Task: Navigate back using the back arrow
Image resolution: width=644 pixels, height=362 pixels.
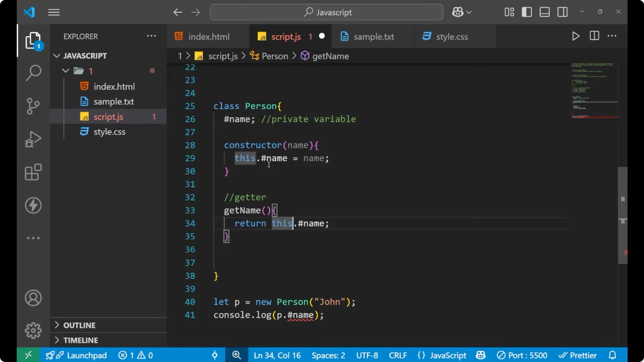Action: pos(178,12)
